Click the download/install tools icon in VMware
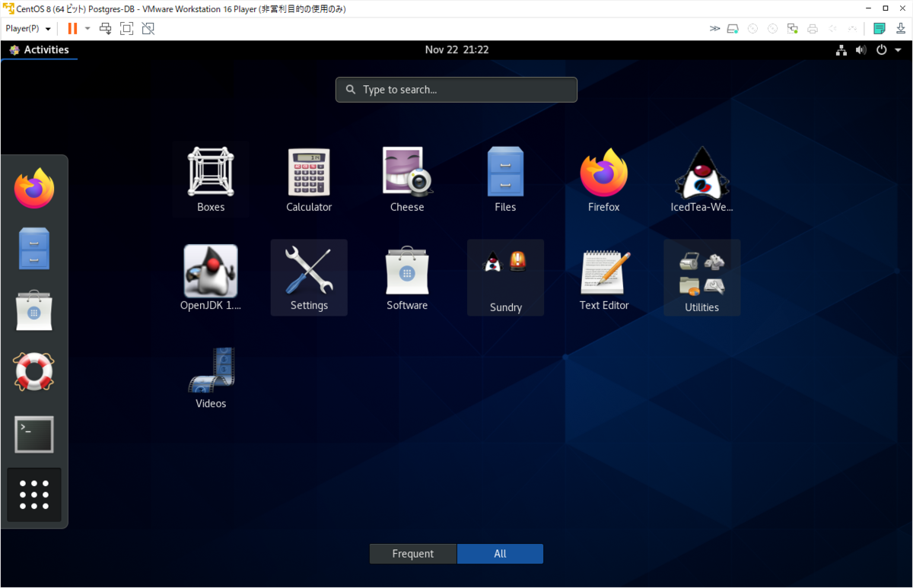Image resolution: width=913 pixels, height=588 pixels. tap(899, 28)
